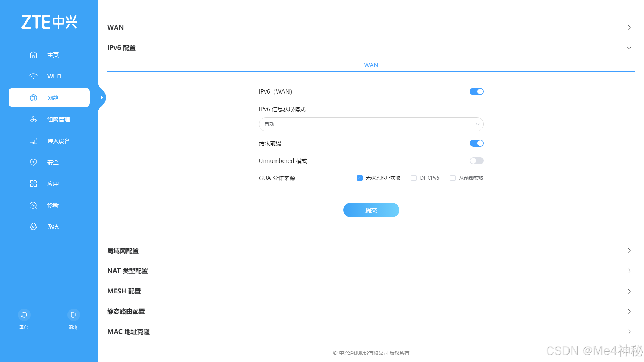Click the ZTE 中兴 logo
Image resolution: width=644 pixels, height=362 pixels.
[x=49, y=22]
